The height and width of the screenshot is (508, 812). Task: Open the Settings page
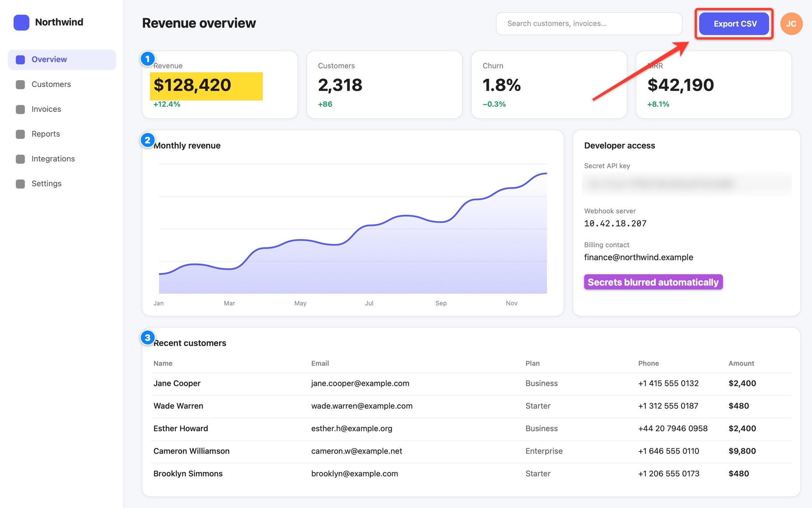[62, 184]
